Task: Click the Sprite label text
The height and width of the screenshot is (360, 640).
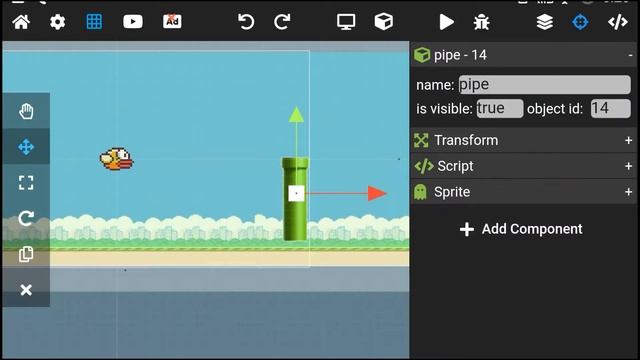Action: pos(452,192)
